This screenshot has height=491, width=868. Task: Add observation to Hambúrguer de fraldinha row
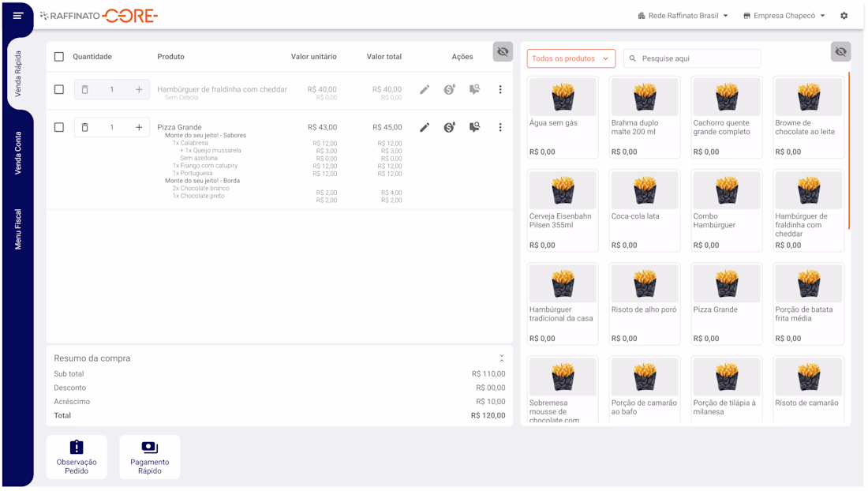[x=474, y=89]
